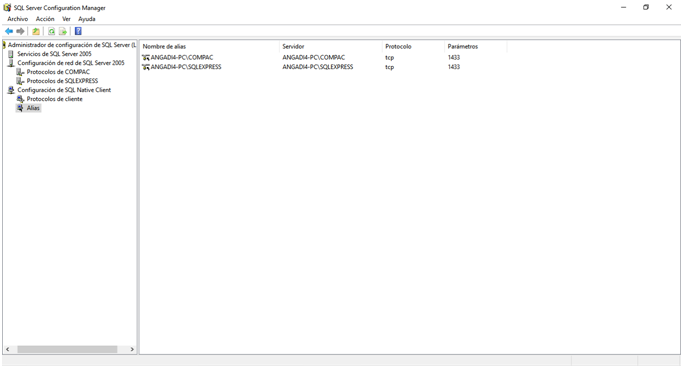Sort by the Protocolo column header

point(414,47)
